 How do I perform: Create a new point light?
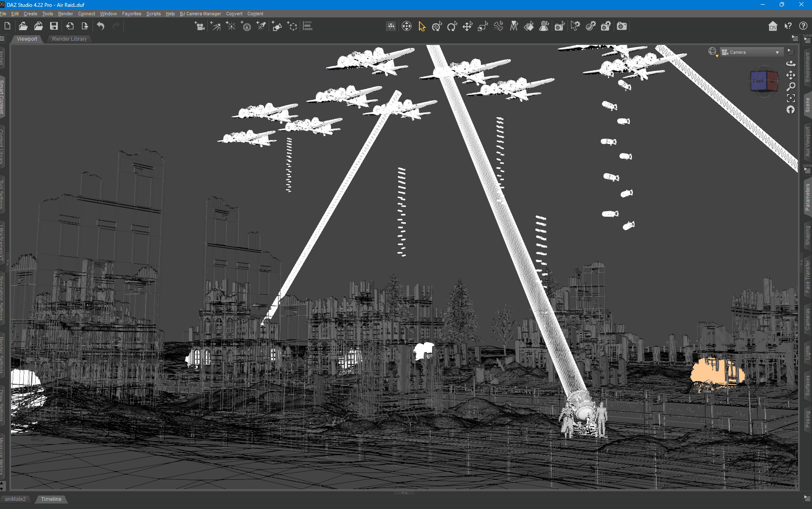point(231,26)
